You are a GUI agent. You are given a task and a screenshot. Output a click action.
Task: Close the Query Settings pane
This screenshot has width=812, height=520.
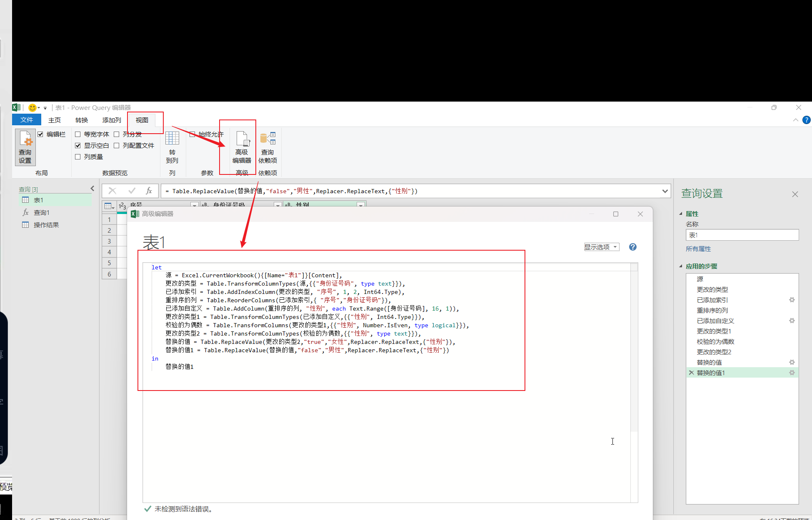click(795, 194)
